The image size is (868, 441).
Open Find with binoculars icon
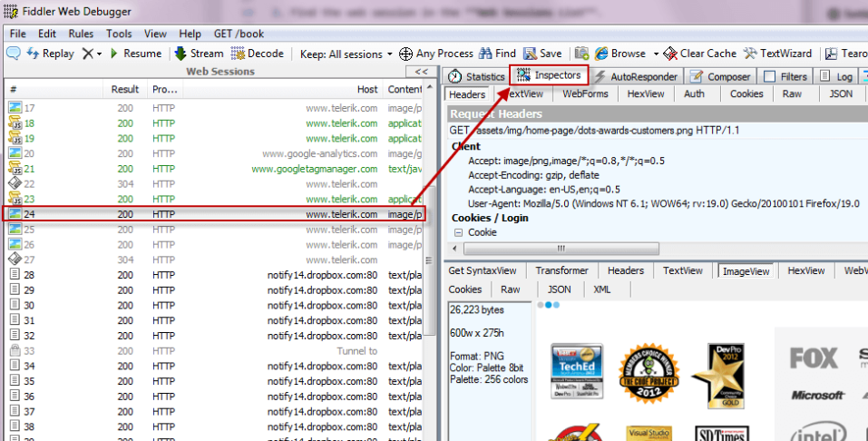[x=485, y=54]
